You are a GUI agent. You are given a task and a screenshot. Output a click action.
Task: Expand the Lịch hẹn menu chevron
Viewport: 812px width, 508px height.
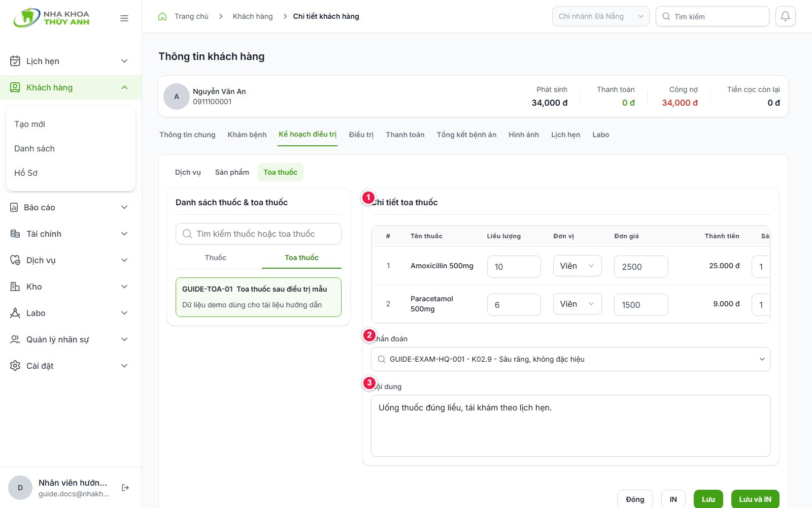coord(124,61)
